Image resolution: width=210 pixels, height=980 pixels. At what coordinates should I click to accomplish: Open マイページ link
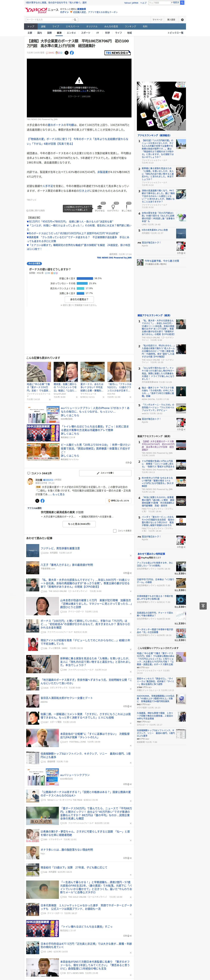(157, 20)
